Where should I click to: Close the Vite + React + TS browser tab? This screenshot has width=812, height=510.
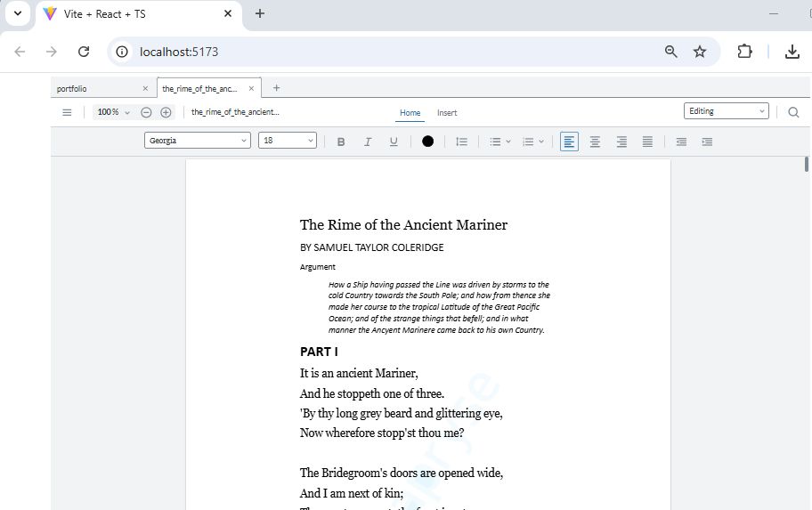coord(228,14)
